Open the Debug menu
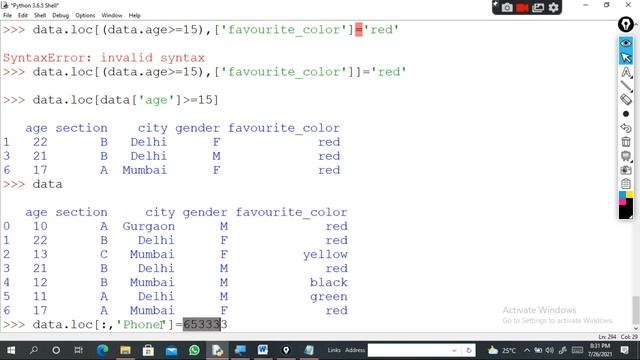The image size is (640, 360). coord(60,16)
